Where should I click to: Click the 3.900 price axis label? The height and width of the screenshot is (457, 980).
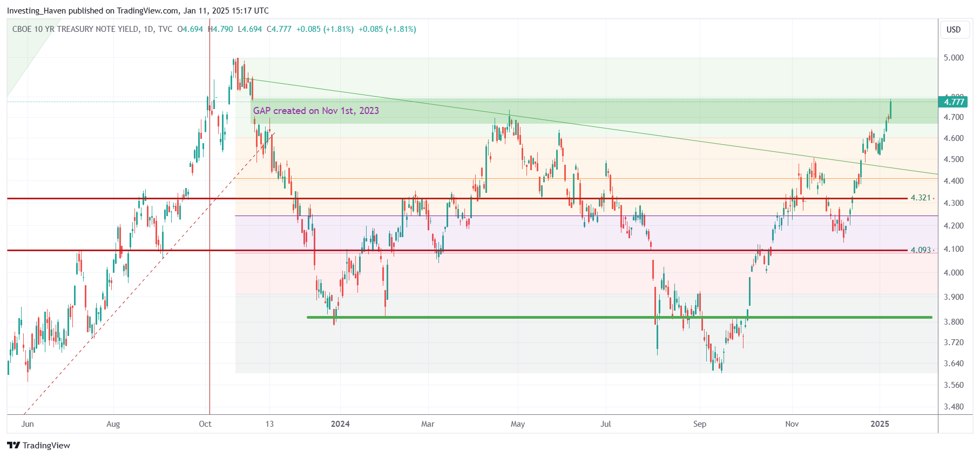click(x=954, y=297)
